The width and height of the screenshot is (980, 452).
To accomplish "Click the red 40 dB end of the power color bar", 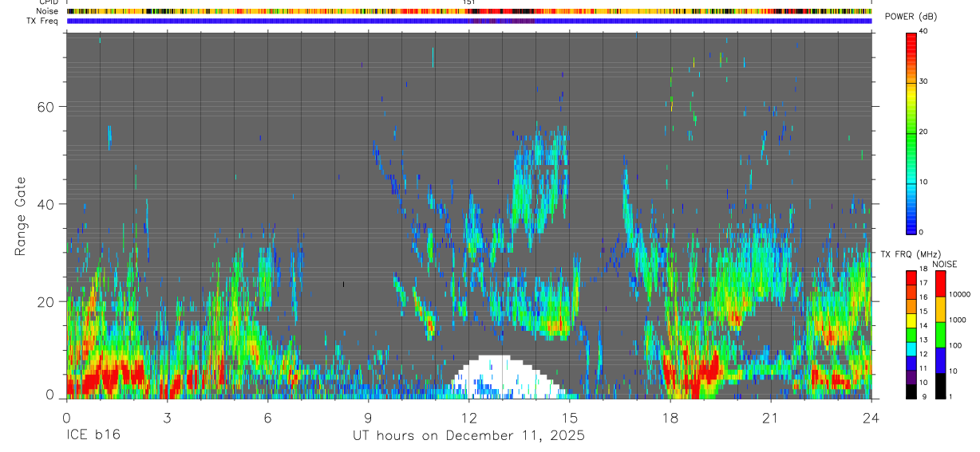I will click(911, 37).
